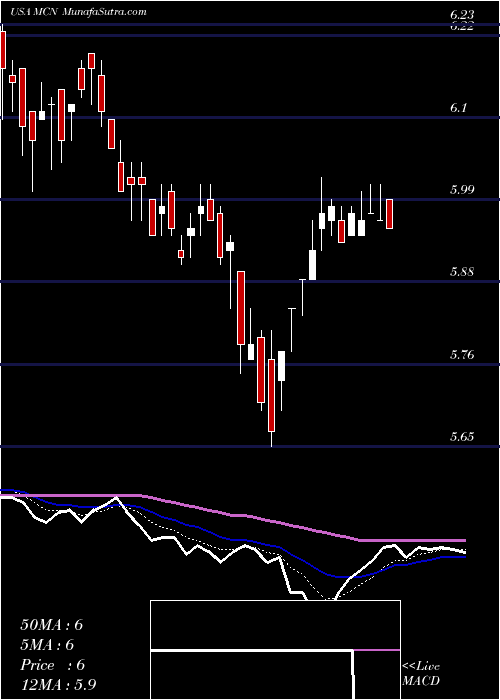Click the 5.99 price axis label

pos(462,190)
